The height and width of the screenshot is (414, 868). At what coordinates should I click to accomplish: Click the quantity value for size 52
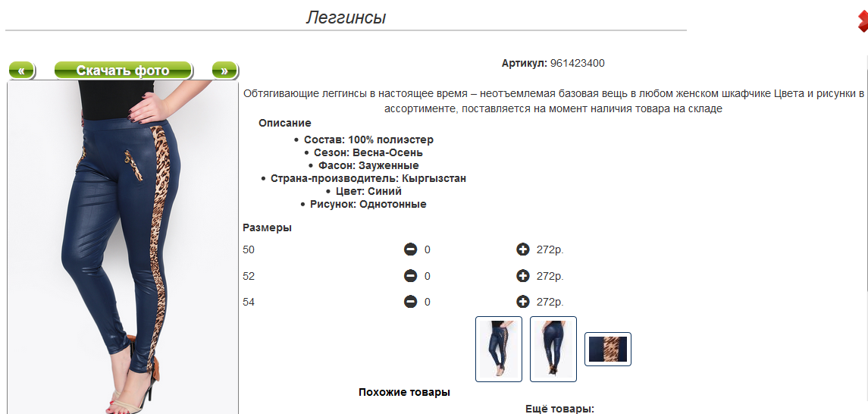pyautogui.click(x=428, y=276)
